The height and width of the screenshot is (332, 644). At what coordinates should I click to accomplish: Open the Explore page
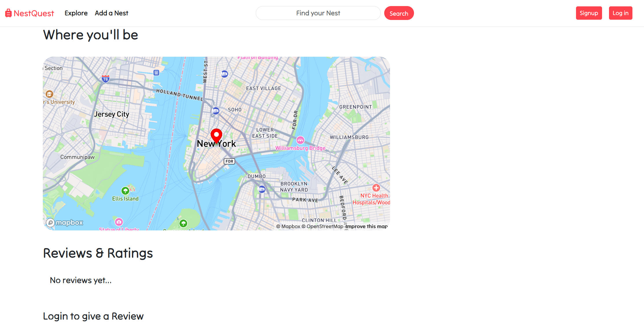pyautogui.click(x=76, y=13)
